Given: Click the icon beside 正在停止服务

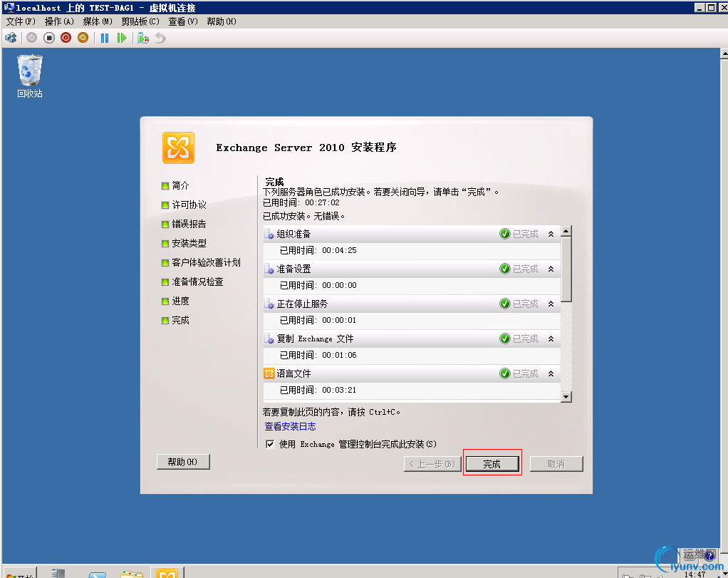Looking at the screenshot, I should click(269, 304).
